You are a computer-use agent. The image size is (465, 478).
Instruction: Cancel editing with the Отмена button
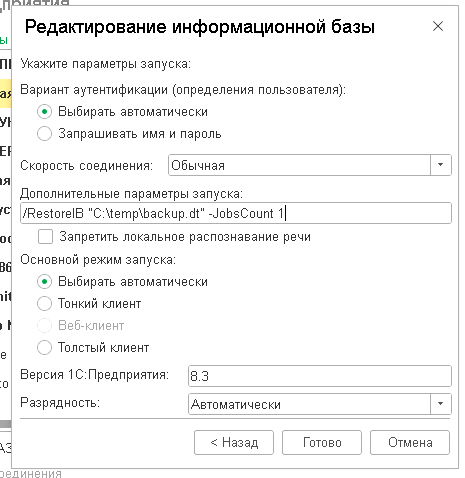[410, 442]
